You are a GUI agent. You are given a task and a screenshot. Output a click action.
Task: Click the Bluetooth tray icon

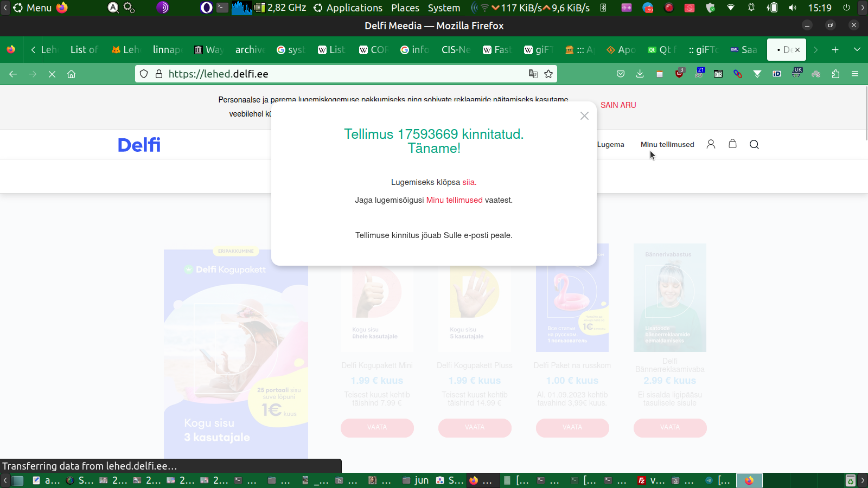[603, 8]
